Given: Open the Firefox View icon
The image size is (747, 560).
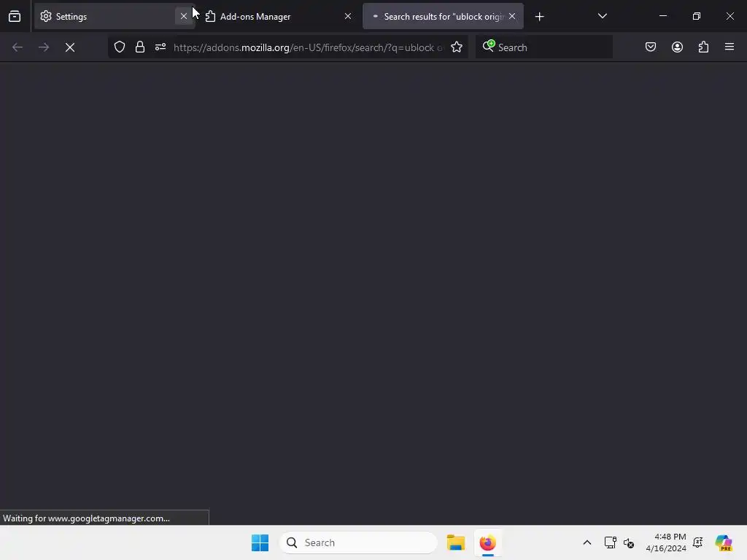Looking at the screenshot, I should click(x=15, y=16).
